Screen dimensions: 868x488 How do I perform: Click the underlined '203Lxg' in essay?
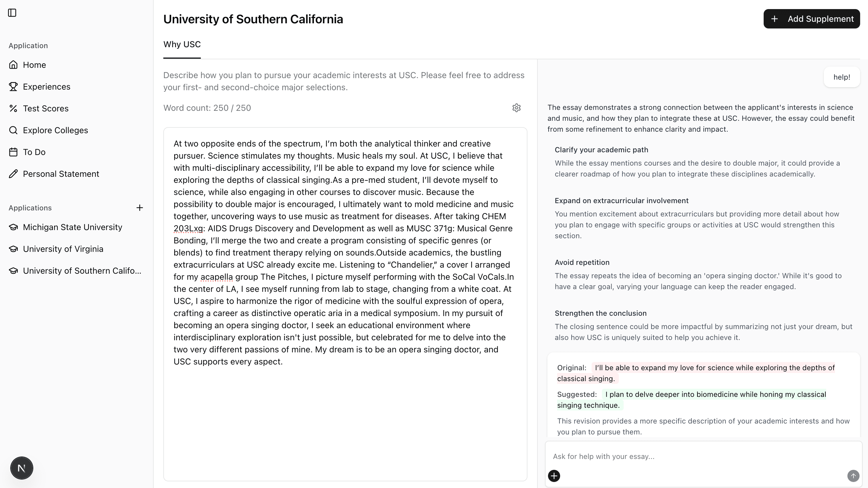[188, 229]
